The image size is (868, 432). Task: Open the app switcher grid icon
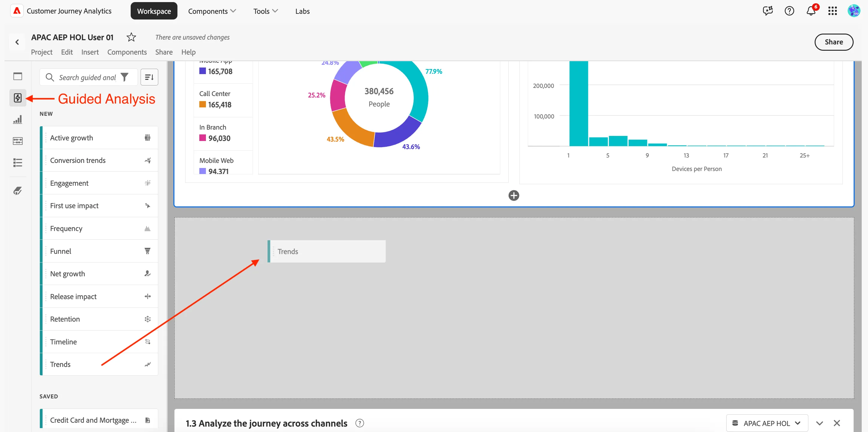pos(832,11)
